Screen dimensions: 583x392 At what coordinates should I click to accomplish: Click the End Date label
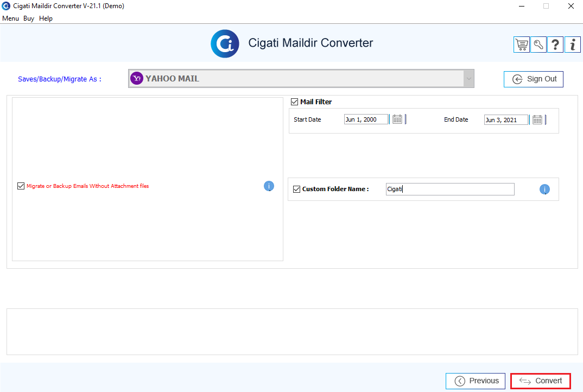(456, 119)
